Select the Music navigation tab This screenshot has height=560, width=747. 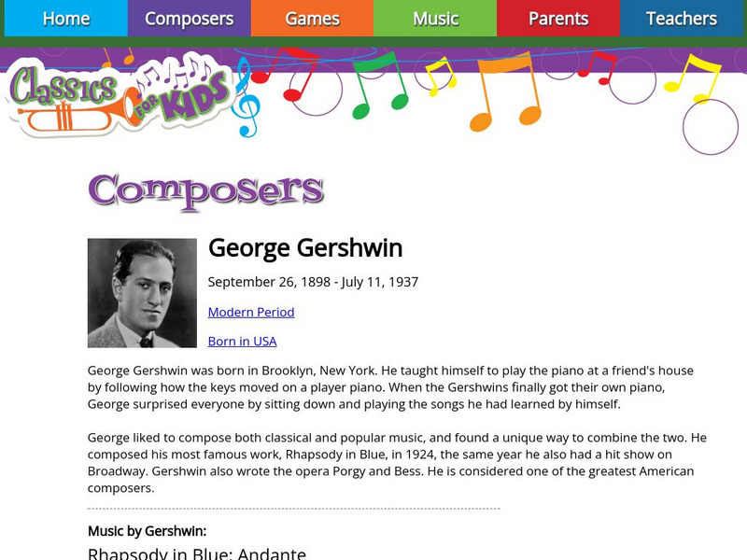point(435,19)
